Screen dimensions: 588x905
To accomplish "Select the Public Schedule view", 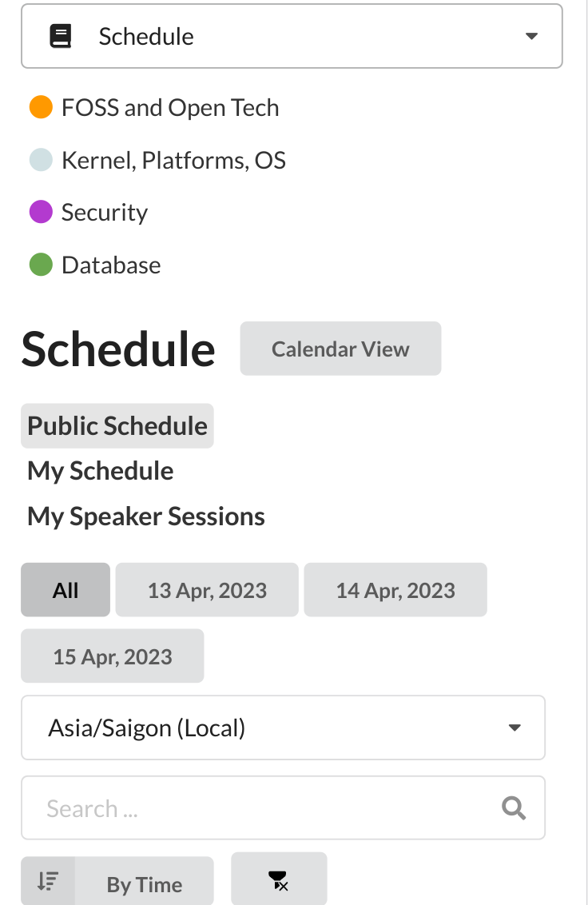I will pos(117,425).
